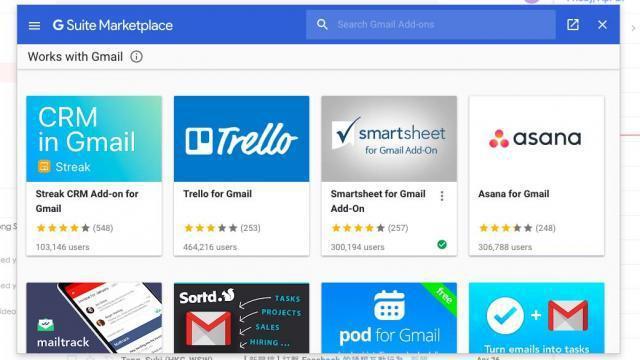The height and width of the screenshot is (360, 640).
Task: Close the G Suite Marketplace dialog
Action: click(x=602, y=24)
